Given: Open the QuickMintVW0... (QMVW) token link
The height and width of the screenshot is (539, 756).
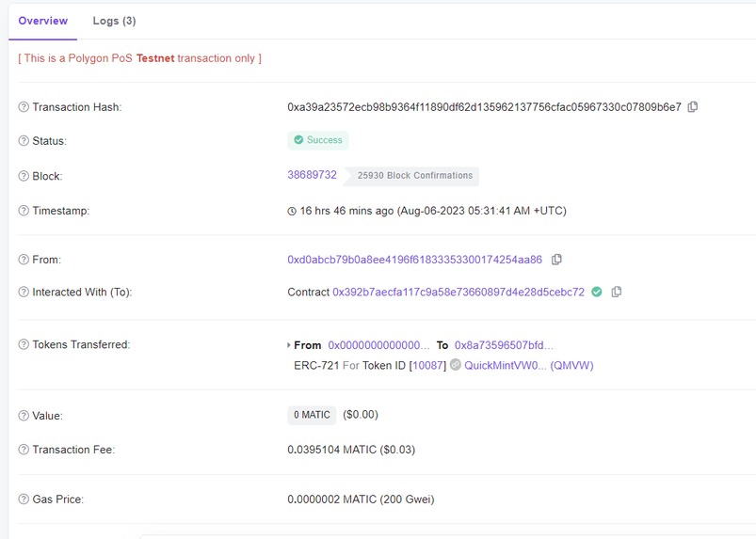Looking at the screenshot, I should point(529,366).
